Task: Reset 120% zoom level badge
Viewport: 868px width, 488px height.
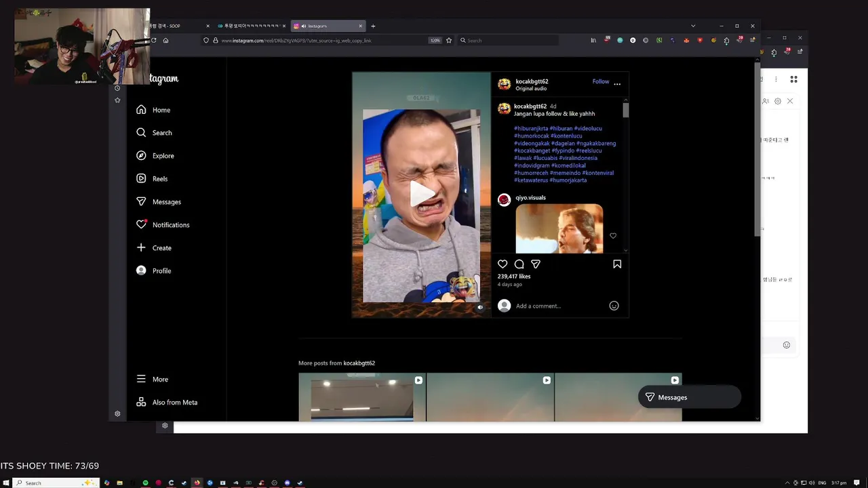Action: click(x=435, y=41)
